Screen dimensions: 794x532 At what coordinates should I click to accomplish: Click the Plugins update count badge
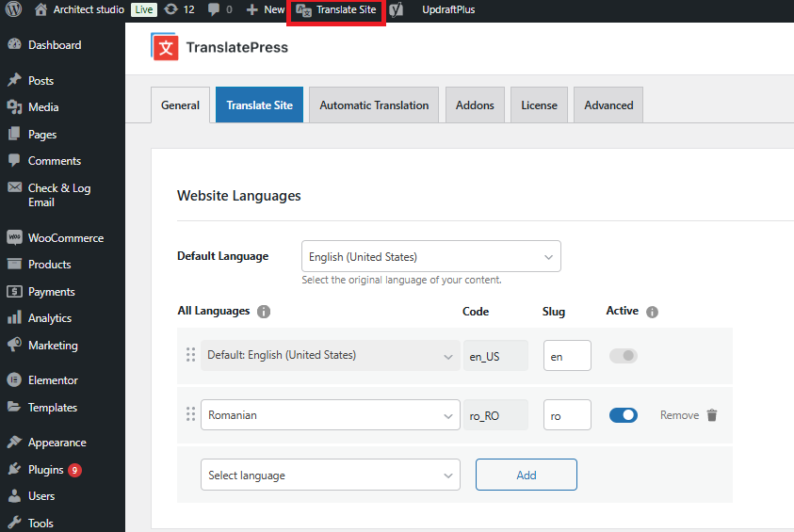75,470
